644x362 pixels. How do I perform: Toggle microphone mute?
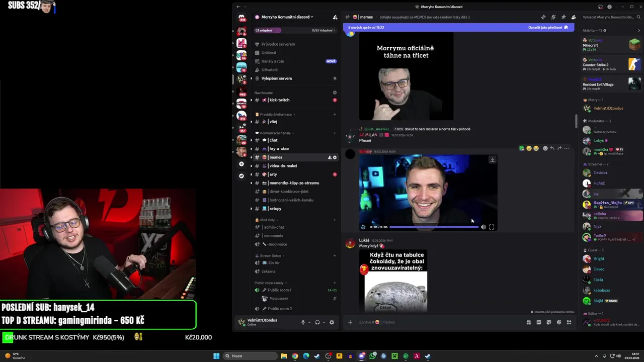(303, 322)
